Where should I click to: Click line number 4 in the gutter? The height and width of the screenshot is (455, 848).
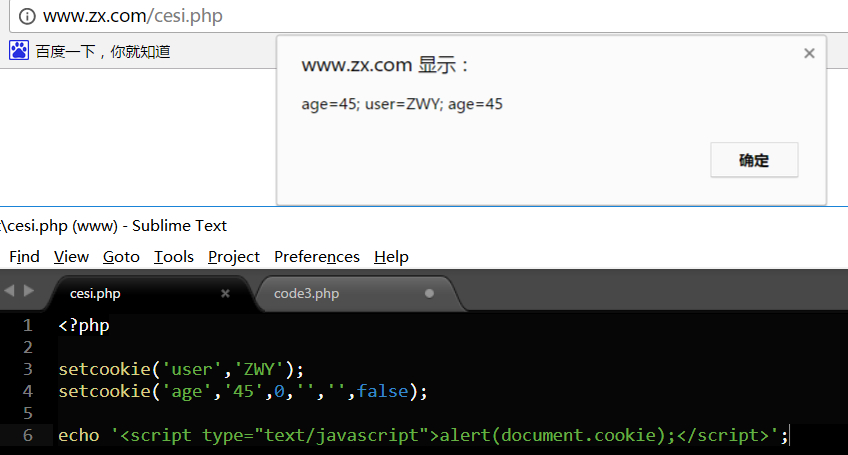click(28, 391)
